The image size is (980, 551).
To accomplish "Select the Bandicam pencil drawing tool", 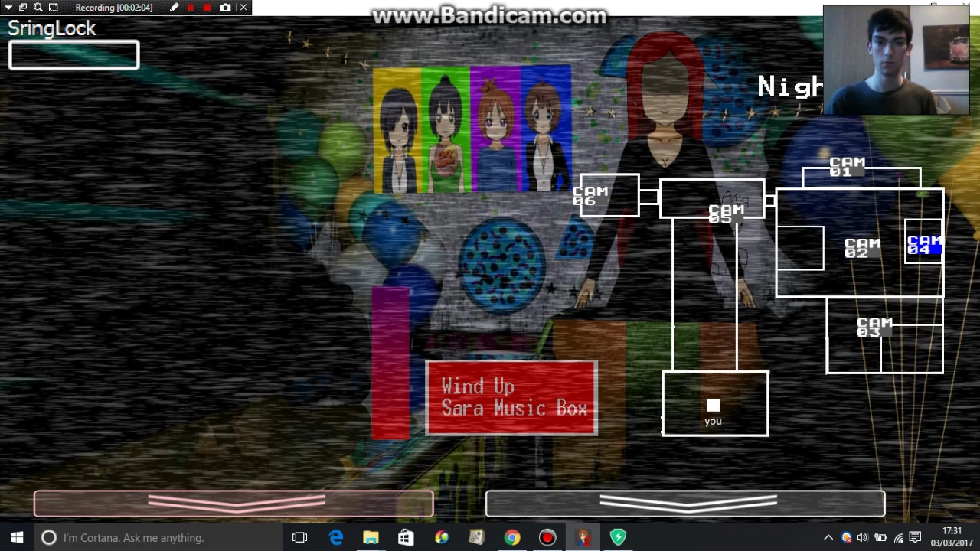I will (x=175, y=8).
